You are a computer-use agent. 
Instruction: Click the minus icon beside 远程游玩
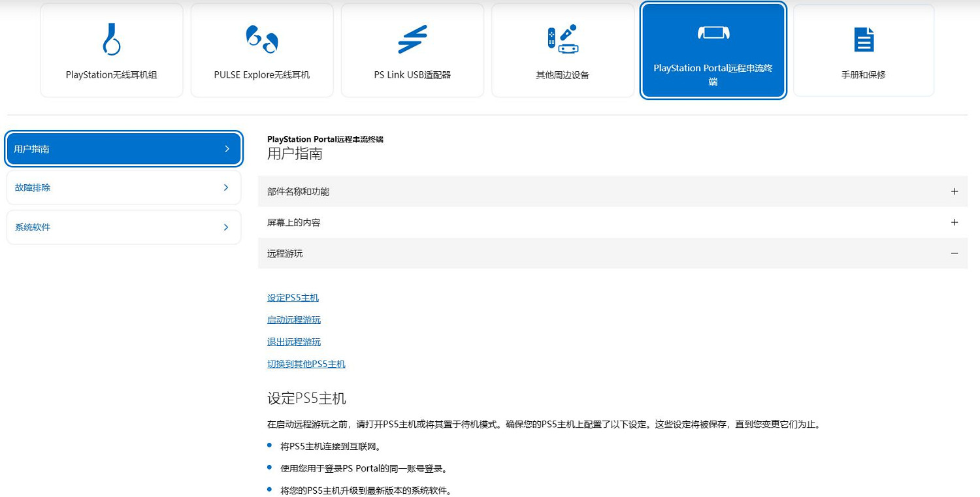[x=954, y=253]
